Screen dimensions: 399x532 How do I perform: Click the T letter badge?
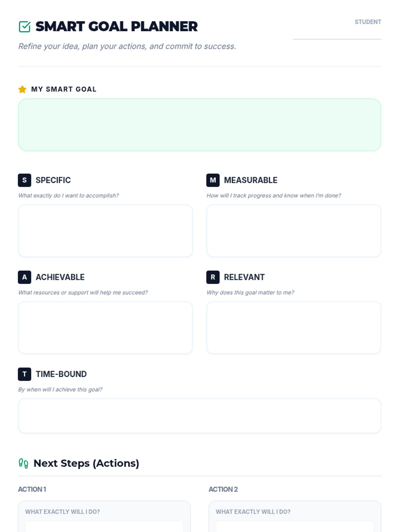25,374
